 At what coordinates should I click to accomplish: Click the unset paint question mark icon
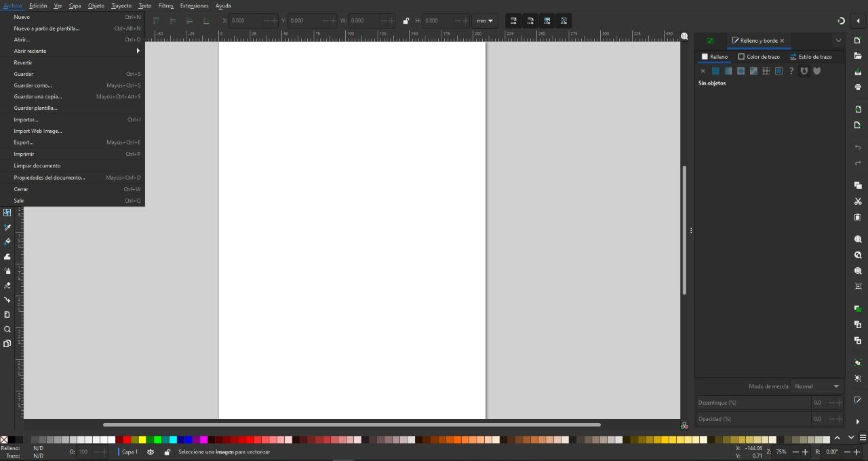click(791, 71)
